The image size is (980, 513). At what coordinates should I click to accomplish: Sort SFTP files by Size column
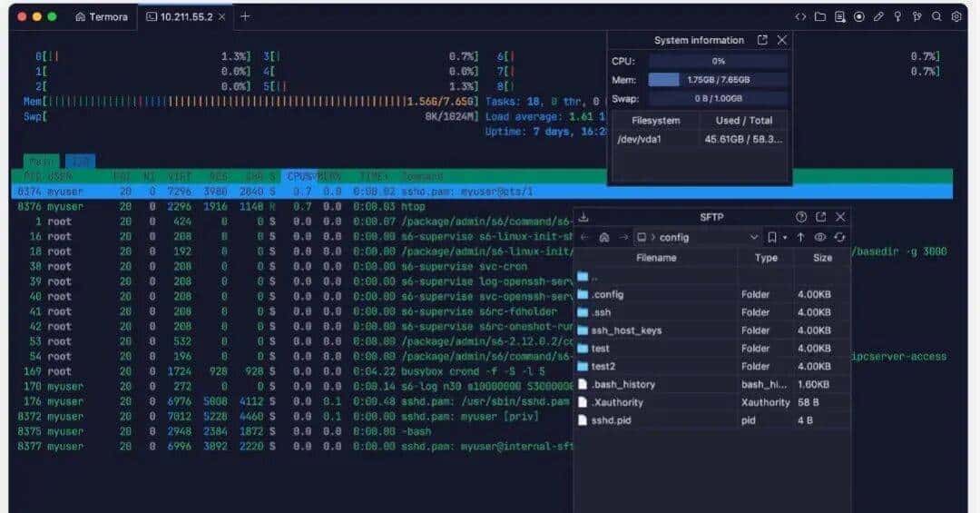click(x=822, y=258)
